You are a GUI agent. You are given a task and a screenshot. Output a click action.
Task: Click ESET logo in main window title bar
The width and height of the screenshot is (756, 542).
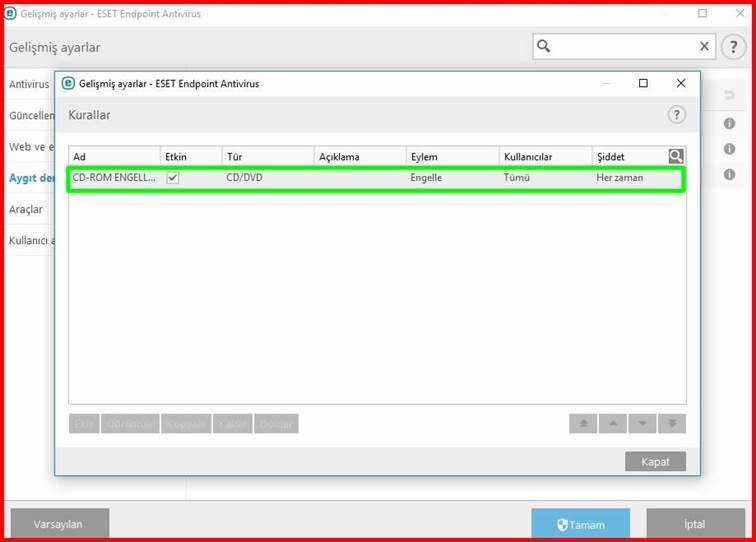point(10,14)
